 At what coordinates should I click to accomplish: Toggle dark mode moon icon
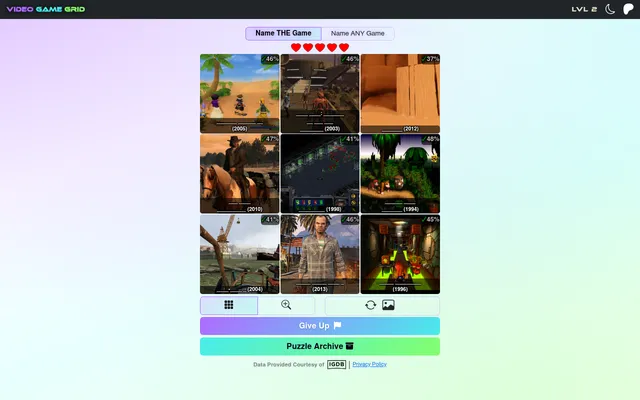610,9
